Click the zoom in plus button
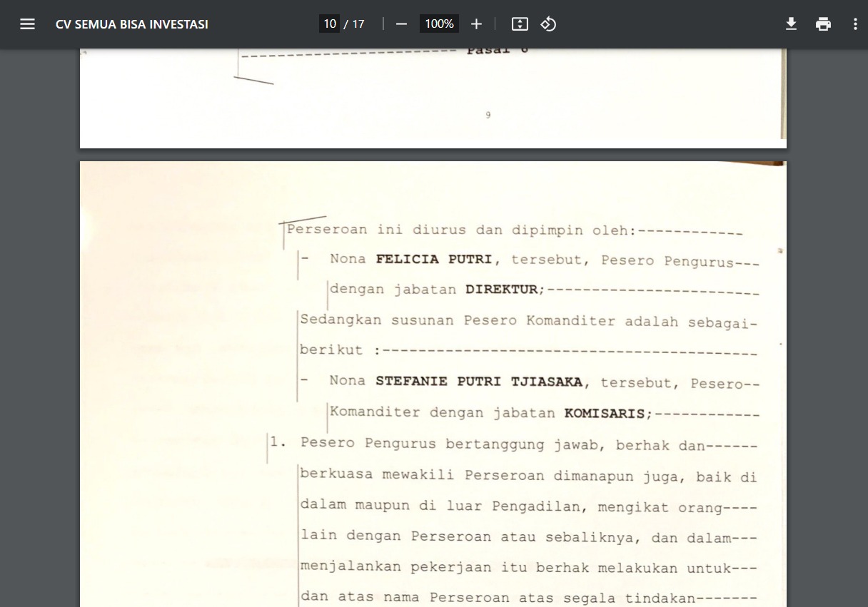 click(476, 24)
